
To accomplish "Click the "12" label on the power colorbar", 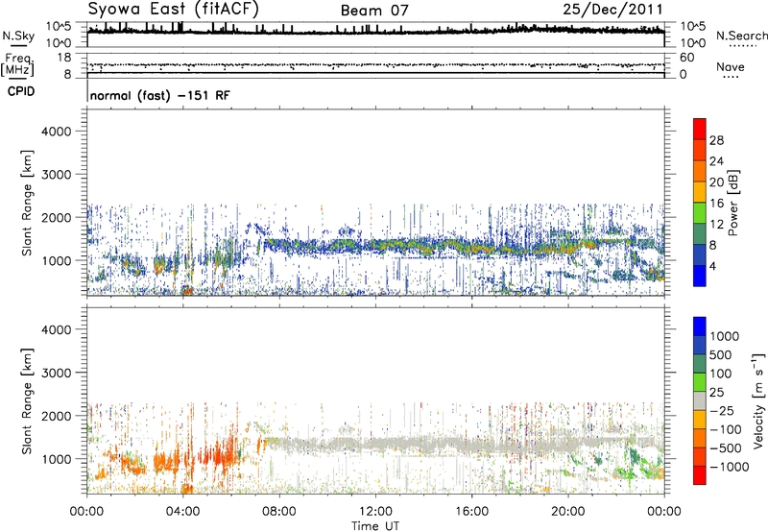I will (716, 225).
